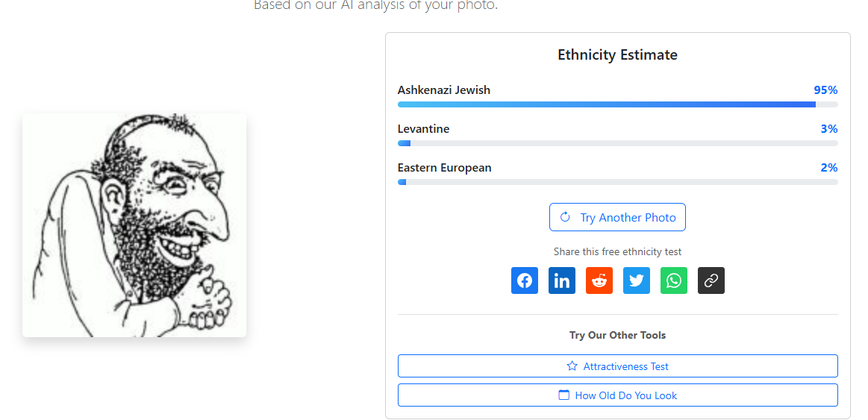The width and height of the screenshot is (868, 420).
Task: Click the star icon next to Attractiveness Test
Action: (572, 366)
